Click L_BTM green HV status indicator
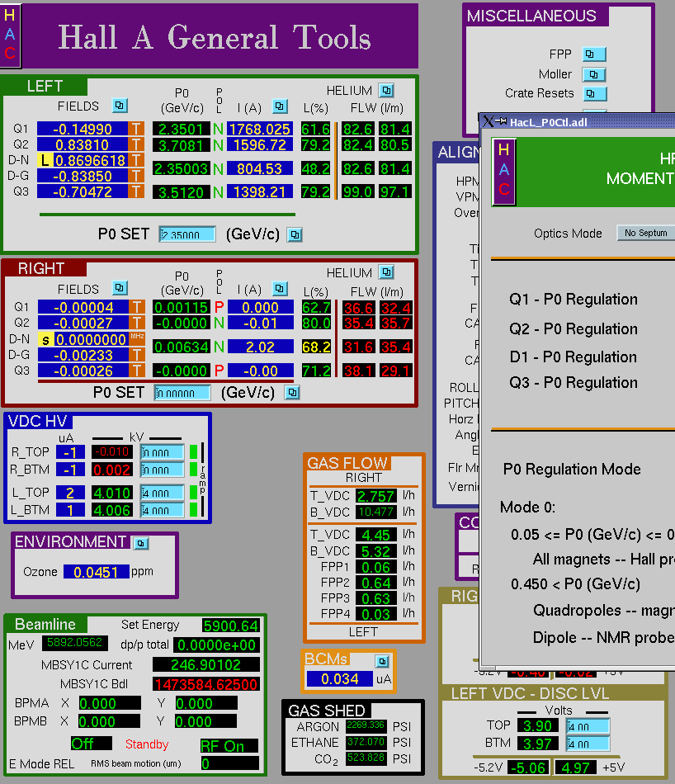Viewport: 675px width, 784px height. click(193, 510)
